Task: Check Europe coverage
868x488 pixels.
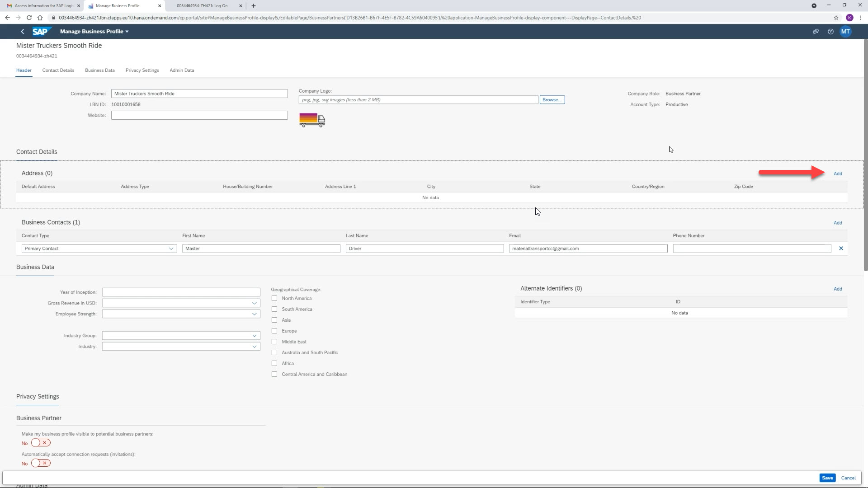Action: (274, 331)
